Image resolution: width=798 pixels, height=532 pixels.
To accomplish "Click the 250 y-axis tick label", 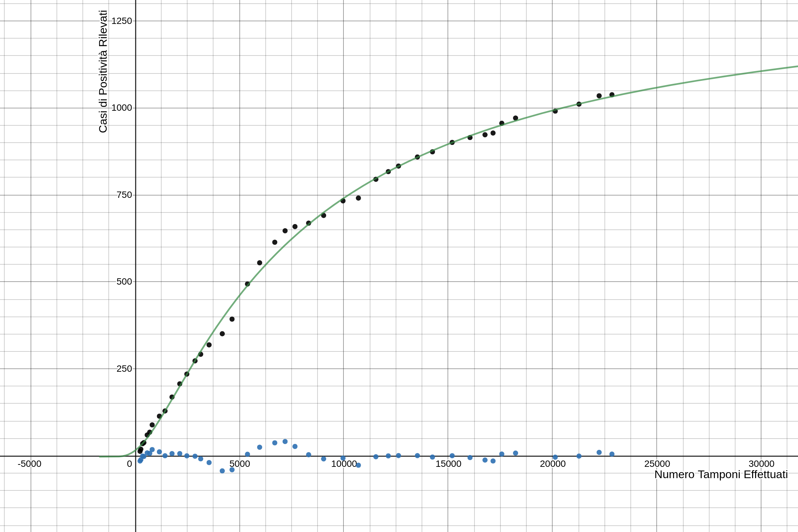I will 124,369.
